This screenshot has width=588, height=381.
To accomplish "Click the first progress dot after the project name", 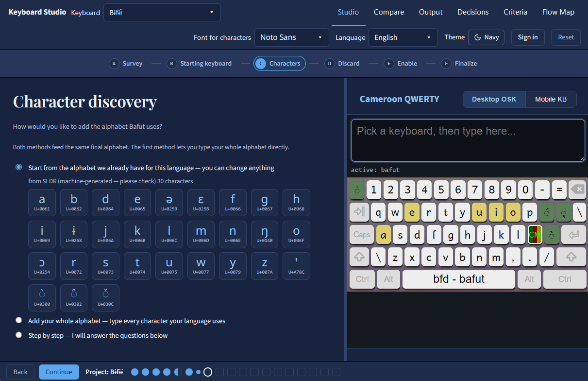I will pyautogui.click(x=135, y=372).
